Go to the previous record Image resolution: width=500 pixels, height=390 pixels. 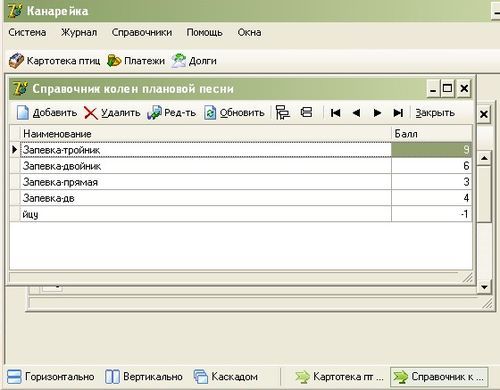pos(356,113)
